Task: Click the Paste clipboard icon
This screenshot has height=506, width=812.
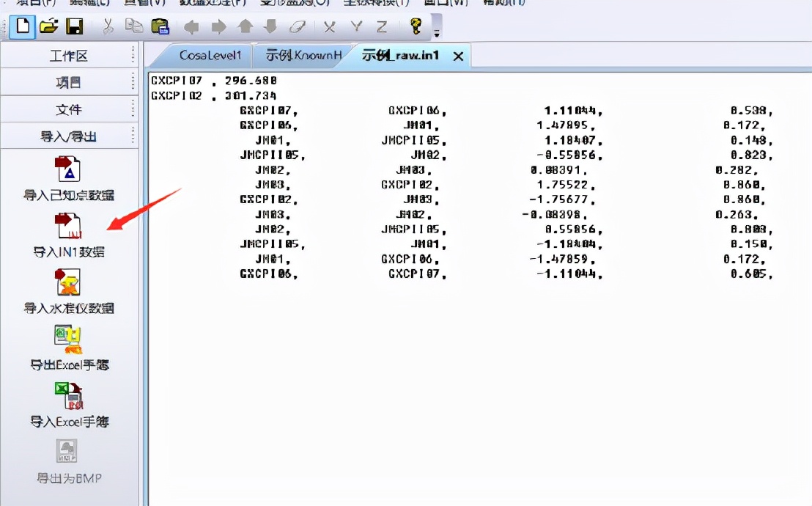Action: click(x=159, y=27)
